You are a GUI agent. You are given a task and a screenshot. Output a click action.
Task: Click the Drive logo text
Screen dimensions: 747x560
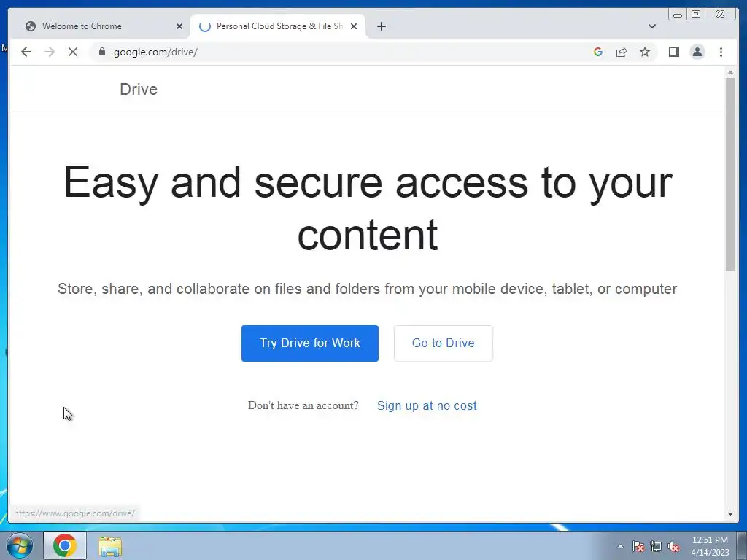pyautogui.click(x=139, y=89)
